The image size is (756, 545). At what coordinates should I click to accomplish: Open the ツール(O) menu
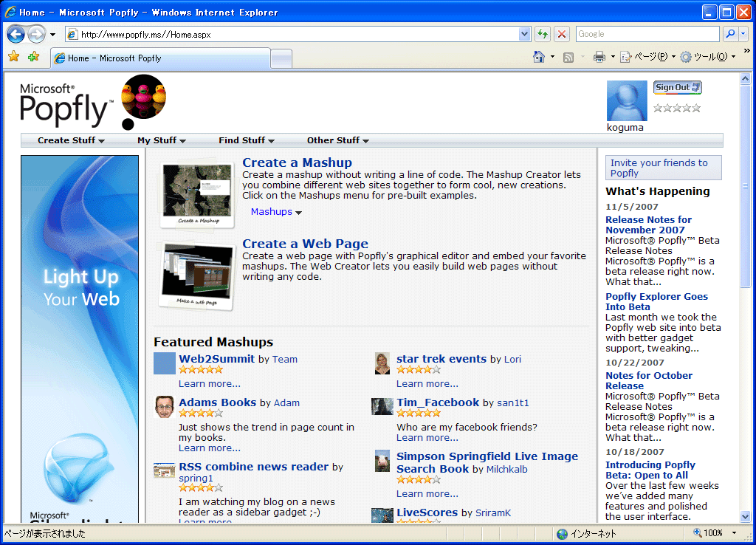tap(708, 57)
